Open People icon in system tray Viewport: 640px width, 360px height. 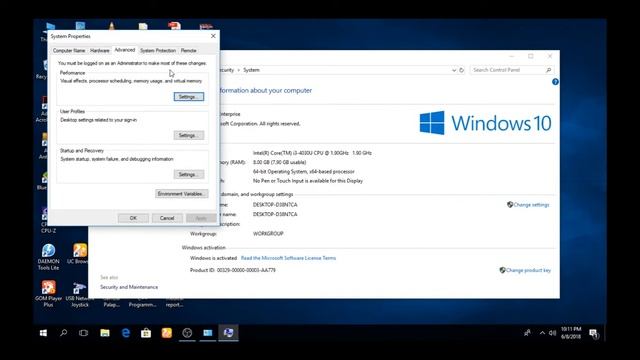527,333
